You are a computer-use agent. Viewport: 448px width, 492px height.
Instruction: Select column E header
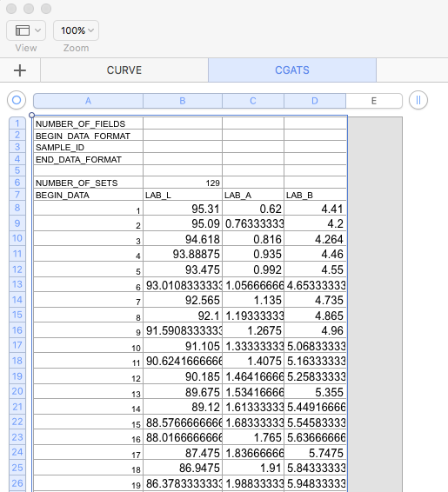374,101
